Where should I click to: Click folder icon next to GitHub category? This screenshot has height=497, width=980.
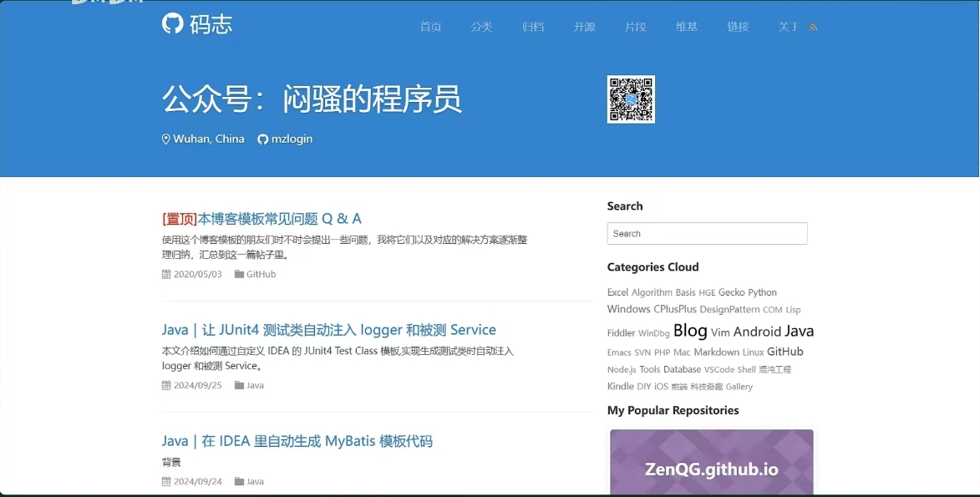coord(239,274)
